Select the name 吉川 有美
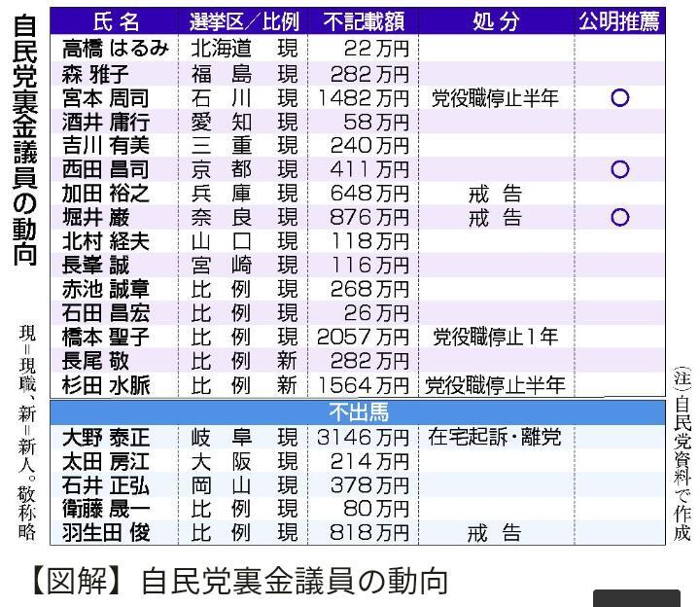The width and height of the screenshot is (700, 607). [x=105, y=146]
